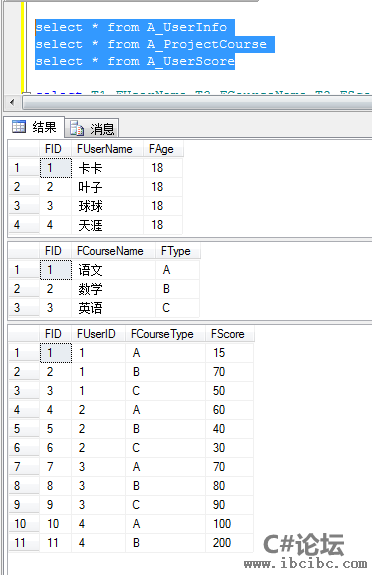This screenshot has height=575, width=372.
Task: Select the FCourseType column header
Action: [x=165, y=334]
